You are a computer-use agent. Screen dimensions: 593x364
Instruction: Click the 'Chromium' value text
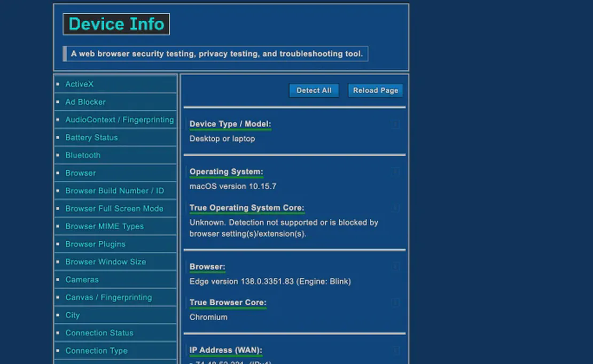(208, 318)
